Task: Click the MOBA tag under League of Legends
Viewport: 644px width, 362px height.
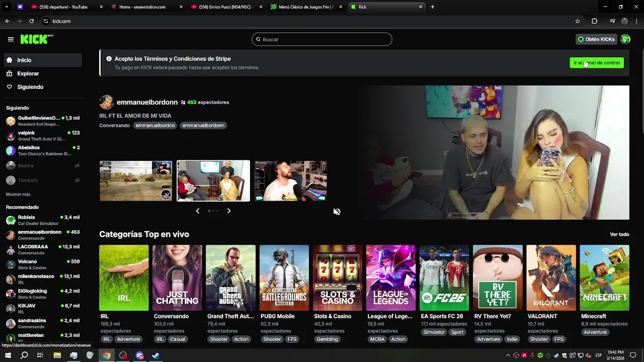Action: (377, 339)
